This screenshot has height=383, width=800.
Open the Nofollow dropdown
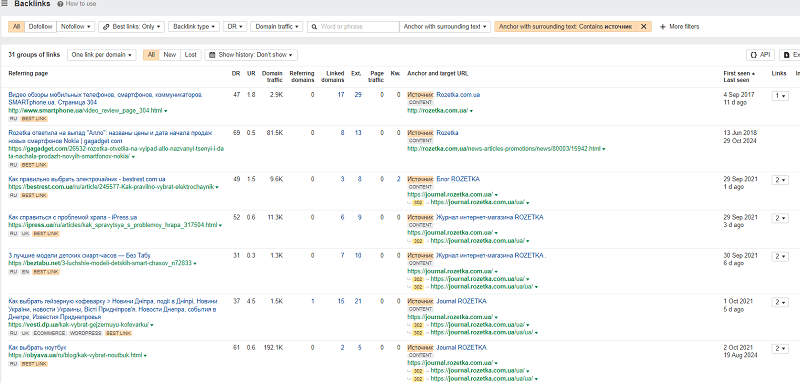tap(76, 27)
